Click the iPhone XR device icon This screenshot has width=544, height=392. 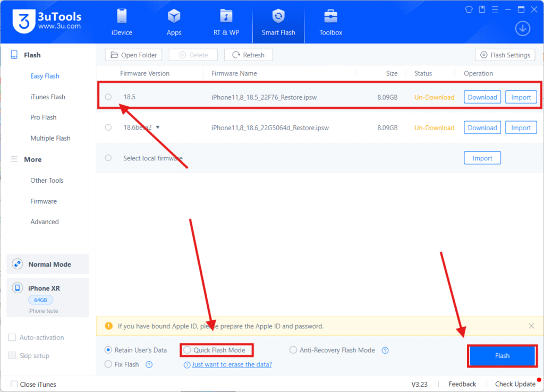[18, 288]
